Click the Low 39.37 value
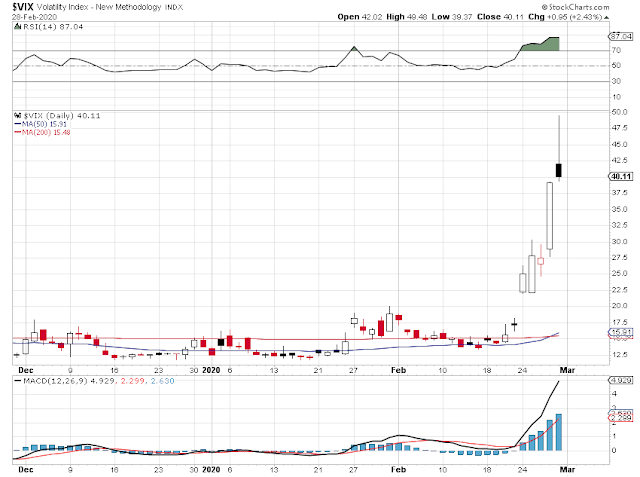 (x=452, y=17)
